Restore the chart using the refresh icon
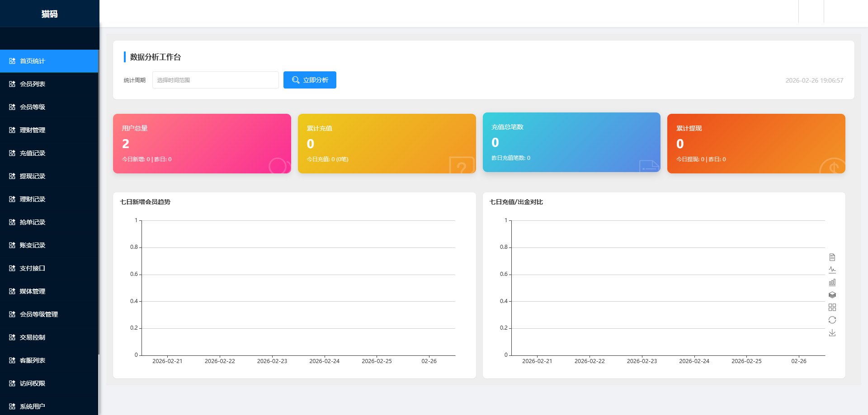868x415 pixels. (x=832, y=320)
